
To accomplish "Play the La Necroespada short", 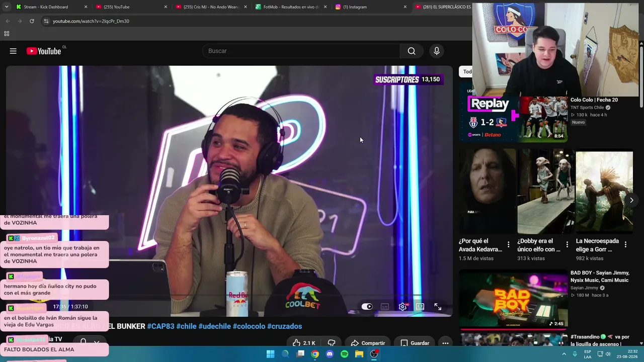I will (604, 192).
